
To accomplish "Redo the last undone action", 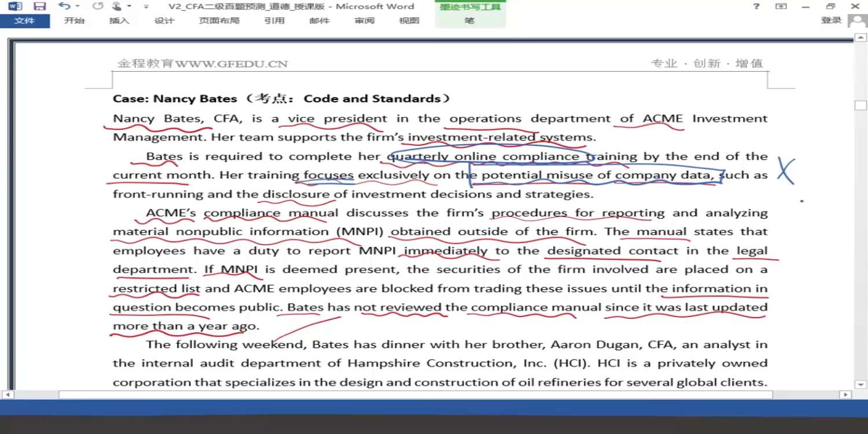I will (x=98, y=6).
